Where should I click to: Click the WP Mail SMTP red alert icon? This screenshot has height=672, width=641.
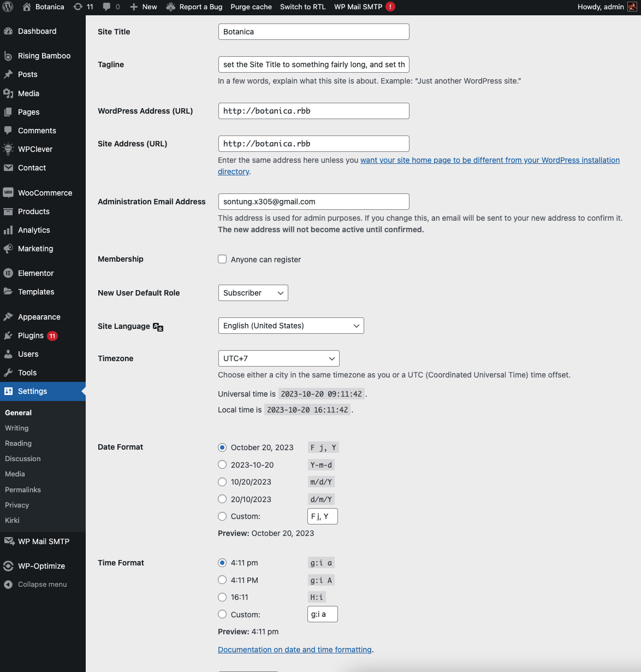390,7
